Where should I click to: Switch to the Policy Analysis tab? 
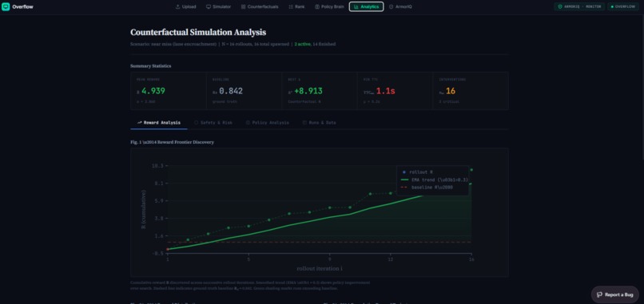coord(268,123)
